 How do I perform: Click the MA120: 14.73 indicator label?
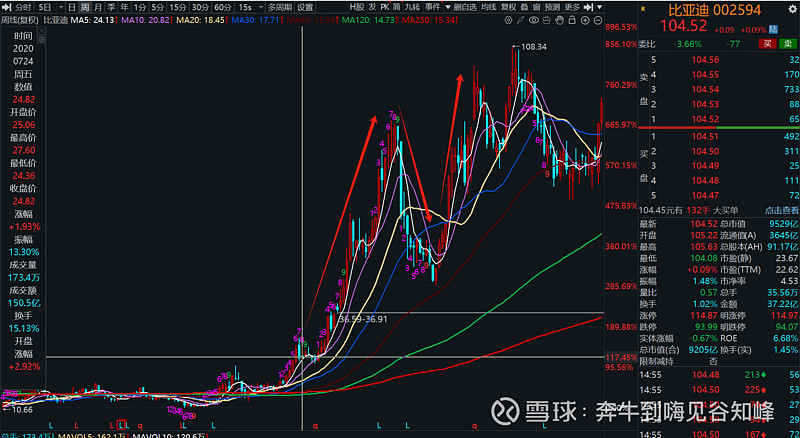(x=369, y=20)
